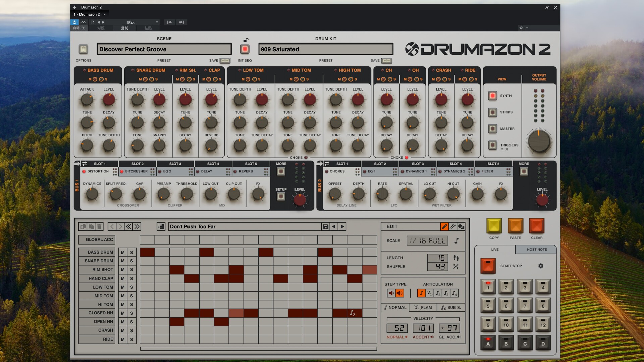Click the note icon next to Scale
Image resolution: width=644 pixels, height=362 pixels.
(x=457, y=241)
